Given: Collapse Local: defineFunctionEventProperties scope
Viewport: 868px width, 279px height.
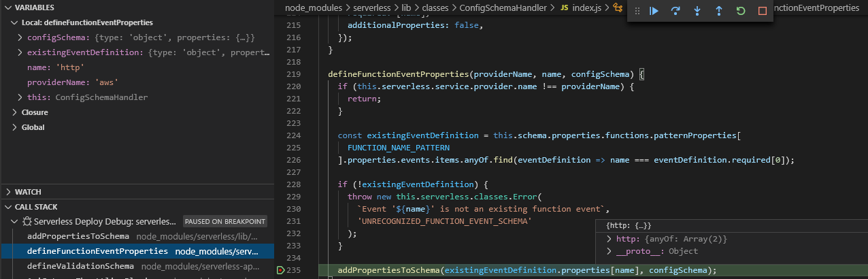Looking at the screenshot, I should (15, 22).
